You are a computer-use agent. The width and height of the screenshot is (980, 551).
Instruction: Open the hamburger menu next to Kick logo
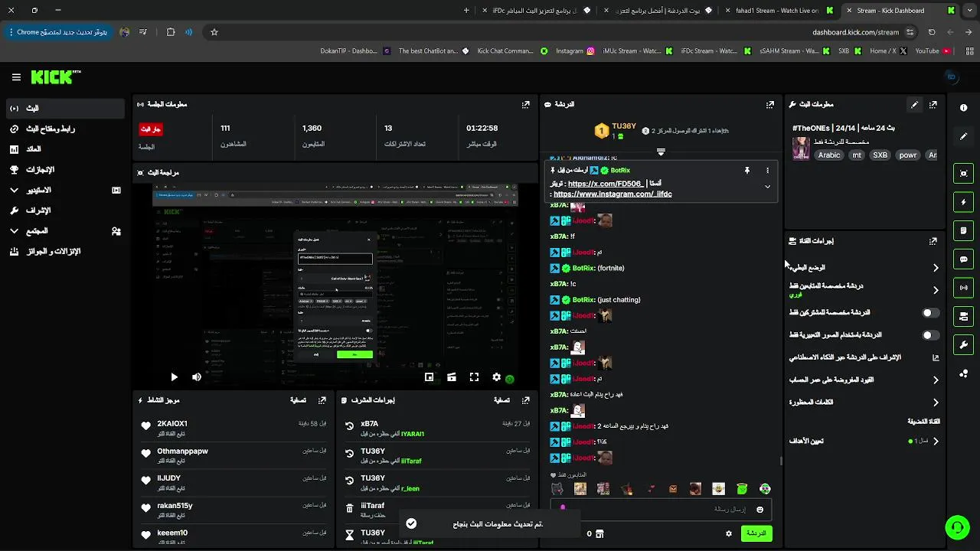[16, 77]
